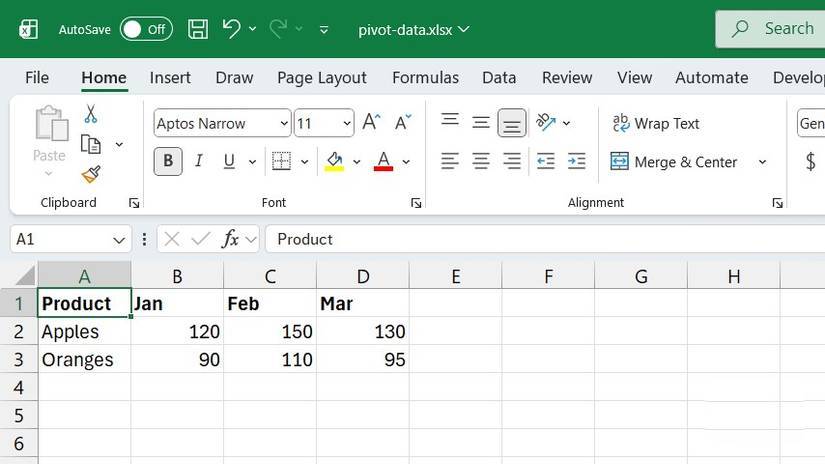Apply yellow fill color bucket
This screenshot has height=464, width=825.
click(334, 161)
